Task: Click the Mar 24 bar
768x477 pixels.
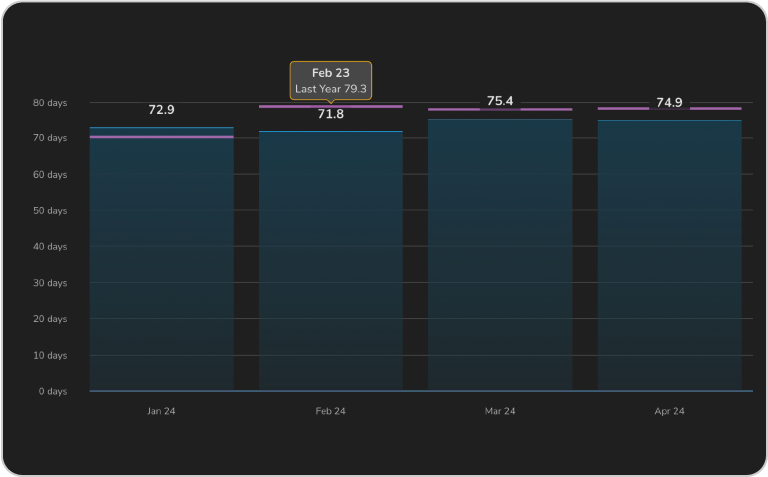Action: (500, 255)
